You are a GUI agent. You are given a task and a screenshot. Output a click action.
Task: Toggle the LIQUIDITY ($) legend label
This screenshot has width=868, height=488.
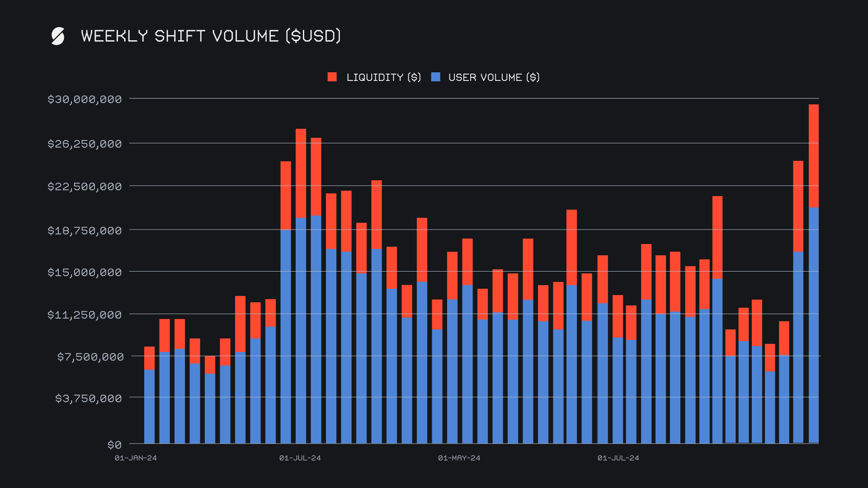click(383, 77)
